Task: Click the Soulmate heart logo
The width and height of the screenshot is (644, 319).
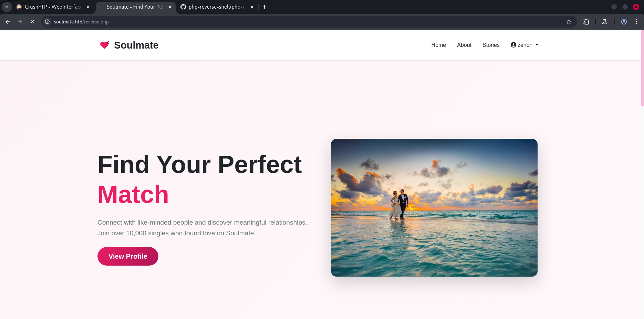Action: click(105, 45)
